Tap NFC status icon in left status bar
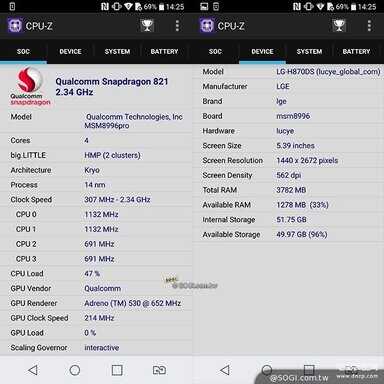The image size is (384, 384). tap(105, 6)
